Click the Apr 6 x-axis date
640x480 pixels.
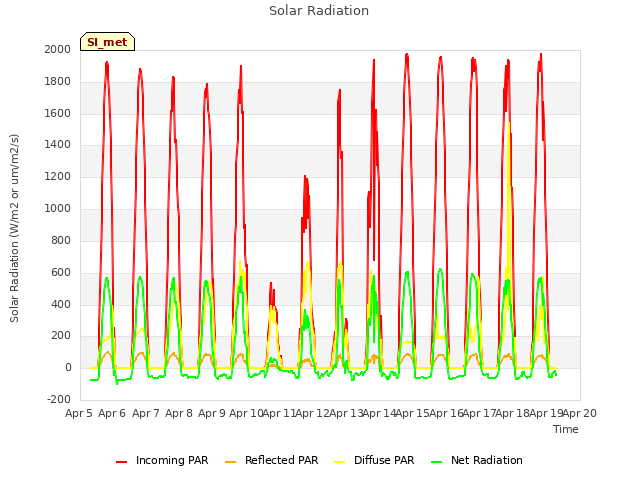click(112, 413)
